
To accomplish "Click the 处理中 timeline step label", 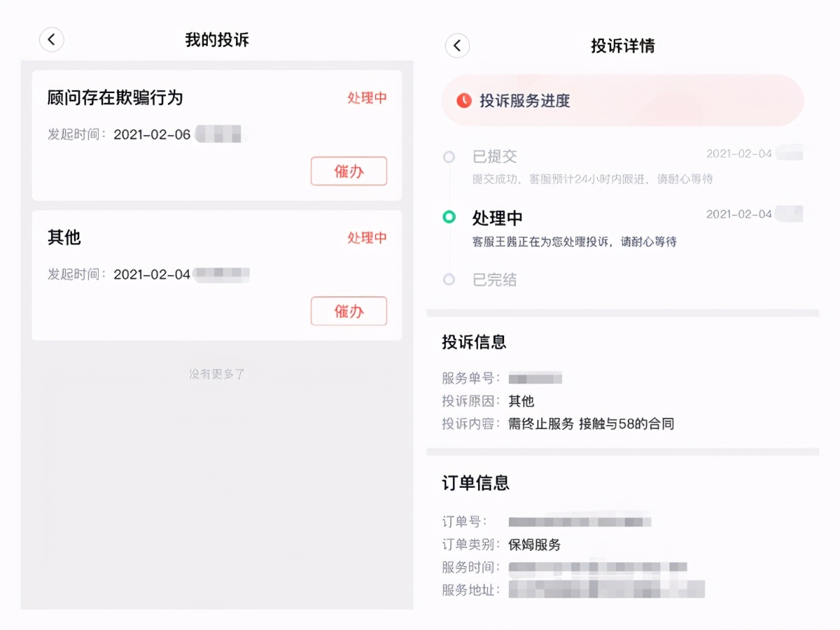I will [498, 218].
